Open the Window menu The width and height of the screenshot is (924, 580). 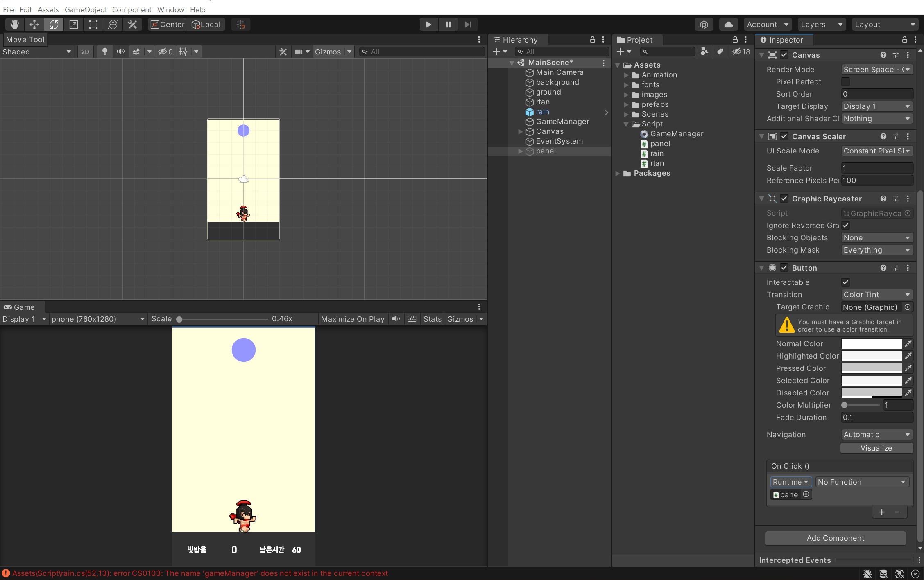point(170,9)
